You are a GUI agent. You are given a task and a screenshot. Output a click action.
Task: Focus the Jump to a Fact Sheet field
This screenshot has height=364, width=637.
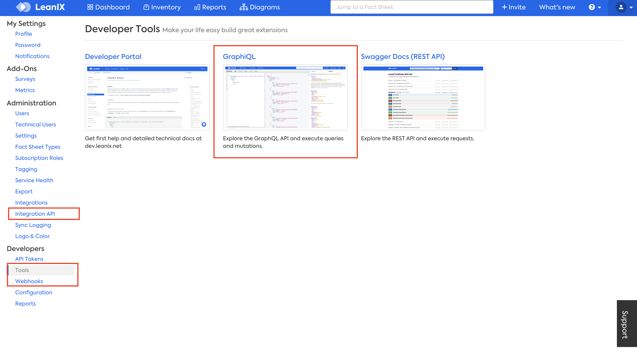click(x=411, y=7)
